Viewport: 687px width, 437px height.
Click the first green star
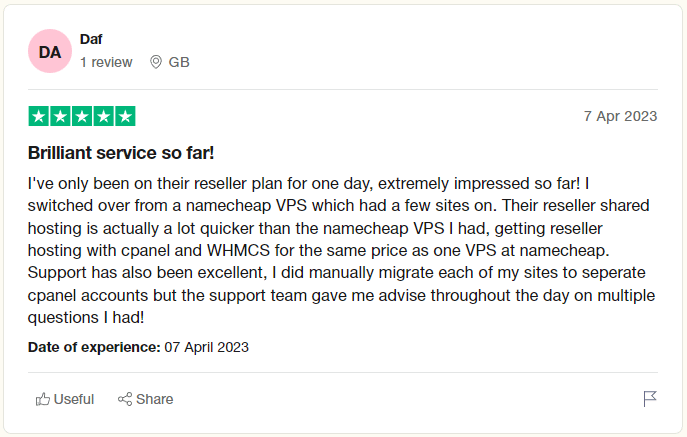point(39,116)
